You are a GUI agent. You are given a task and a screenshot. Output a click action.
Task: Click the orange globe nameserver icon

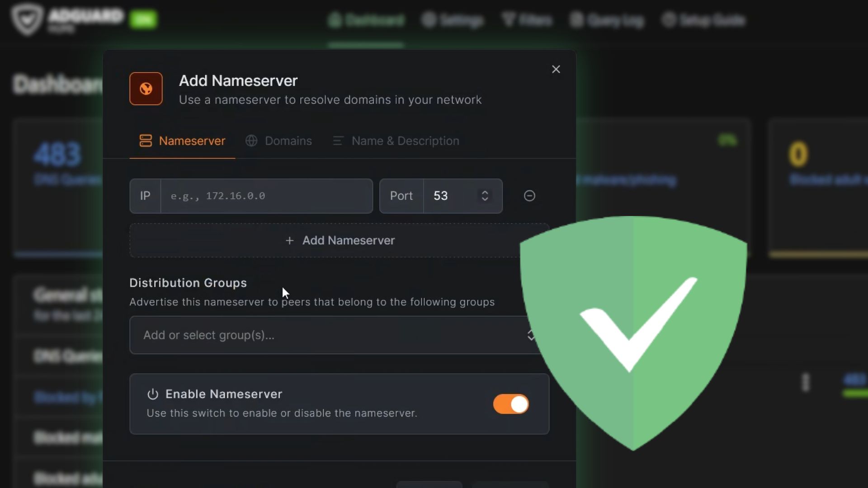[146, 89]
